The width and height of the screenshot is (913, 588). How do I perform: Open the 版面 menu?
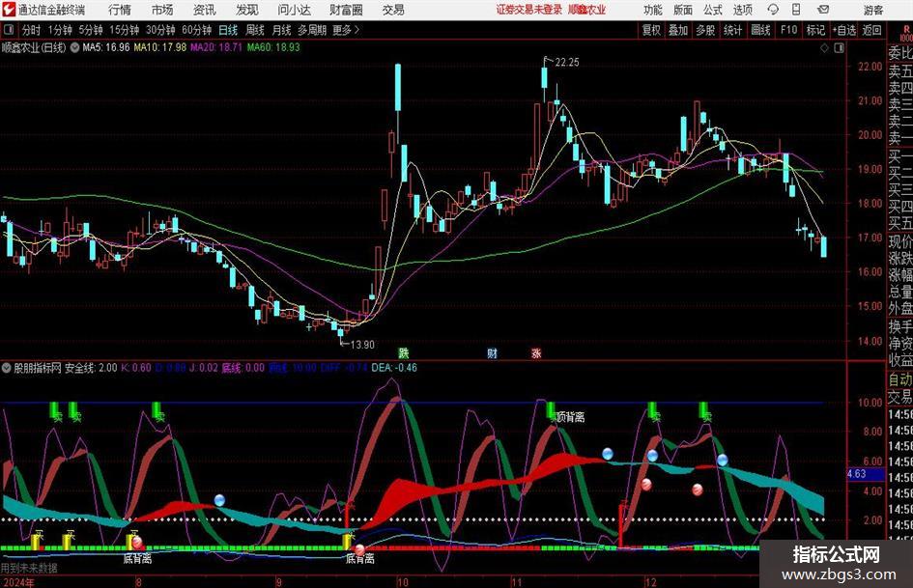[x=682, y=10]
